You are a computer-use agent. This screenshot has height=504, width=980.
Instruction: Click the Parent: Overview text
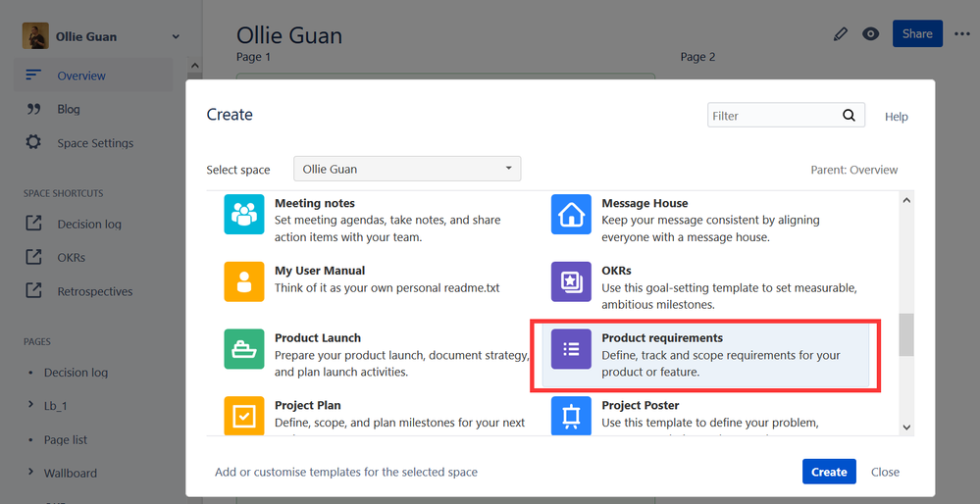(853, 170)
